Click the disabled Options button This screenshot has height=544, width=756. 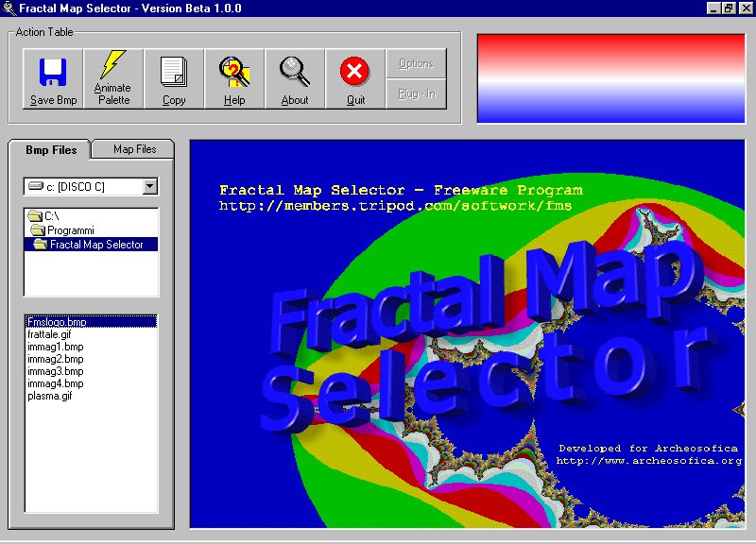(416, 63)
